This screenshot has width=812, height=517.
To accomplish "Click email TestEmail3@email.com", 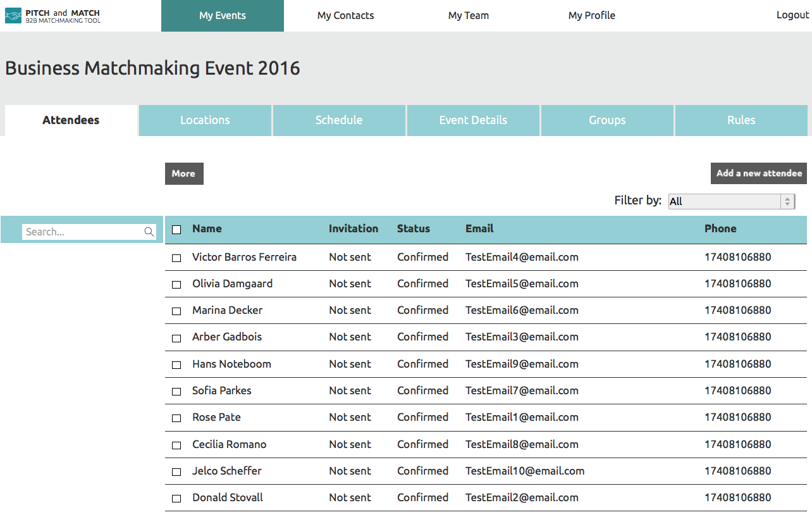I will (522, 337).
